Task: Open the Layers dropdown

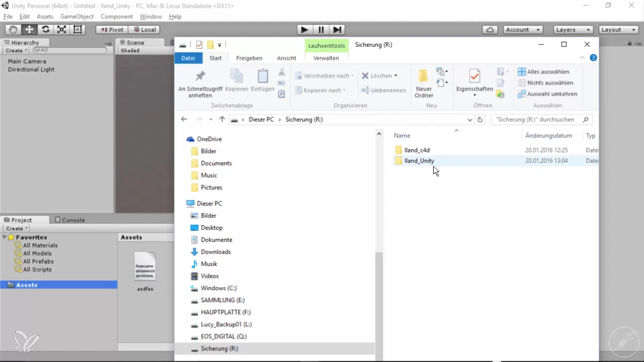Action: pos(573,30)
